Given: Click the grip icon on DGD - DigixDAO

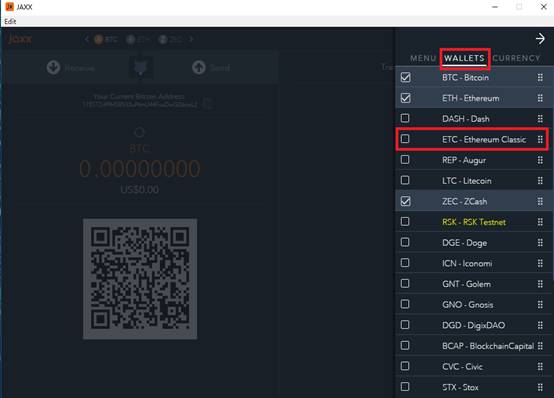Looking at the screenshot, I should tap(540, 325).
